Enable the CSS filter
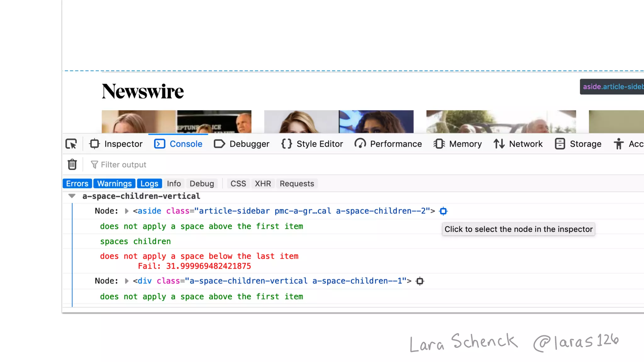This screenshot has height=362, width=644. [238, 184]
